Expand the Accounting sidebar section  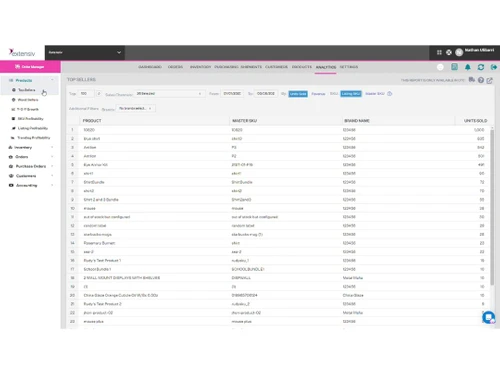click(30, 185)
